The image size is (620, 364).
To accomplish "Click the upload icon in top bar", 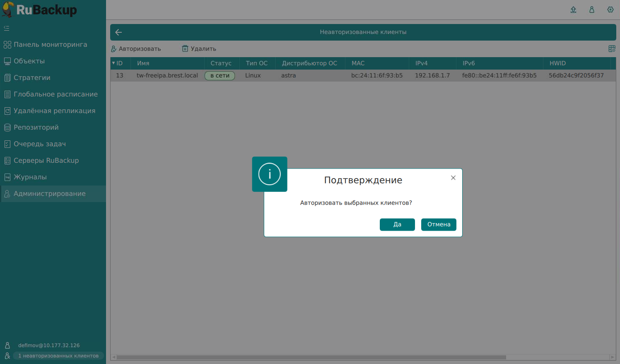I will coord(573,10).
